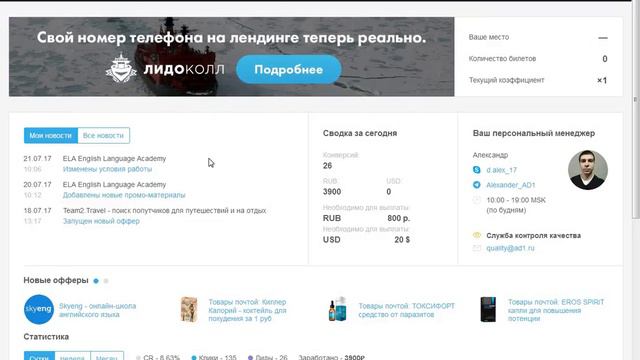Click the Ваш персональный менеджер heading
640x360 pixels.
[x=533, y=133]
